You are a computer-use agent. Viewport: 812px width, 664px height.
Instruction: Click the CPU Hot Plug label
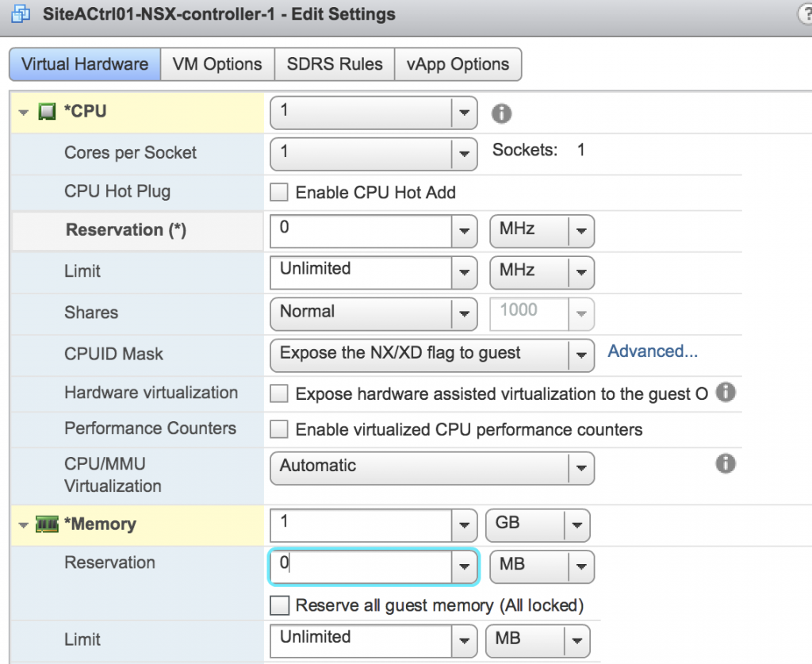click(117, 192)
